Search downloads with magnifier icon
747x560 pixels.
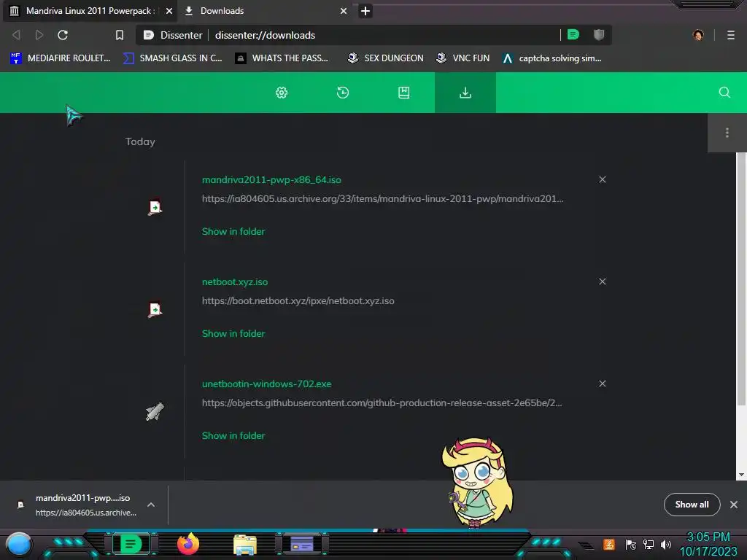pyautogui.click(x=724, y=93)
